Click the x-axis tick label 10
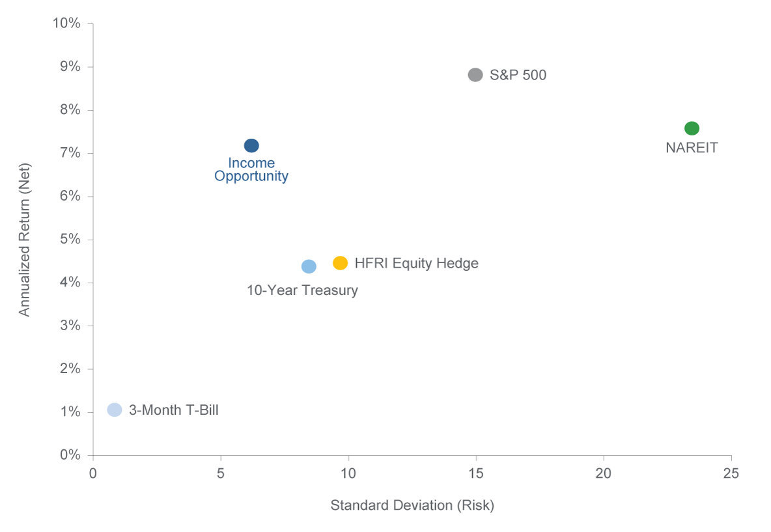Viewport: 771px width, 532px height. point(348,473)
